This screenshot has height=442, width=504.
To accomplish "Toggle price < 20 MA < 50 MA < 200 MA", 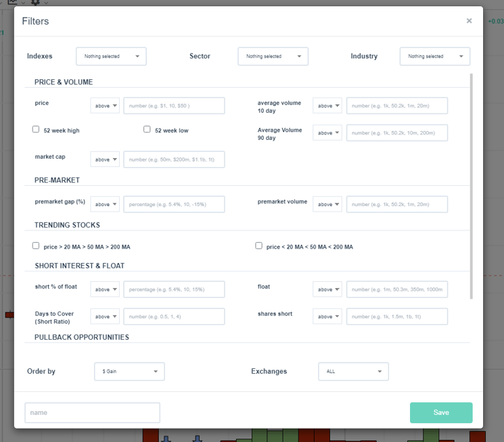I will tap(259, 246).
